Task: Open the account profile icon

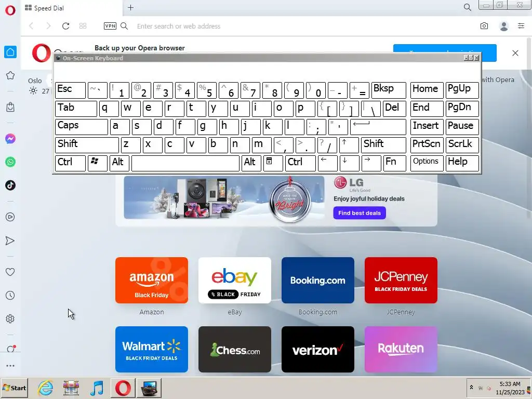Action: click(504, 26)
